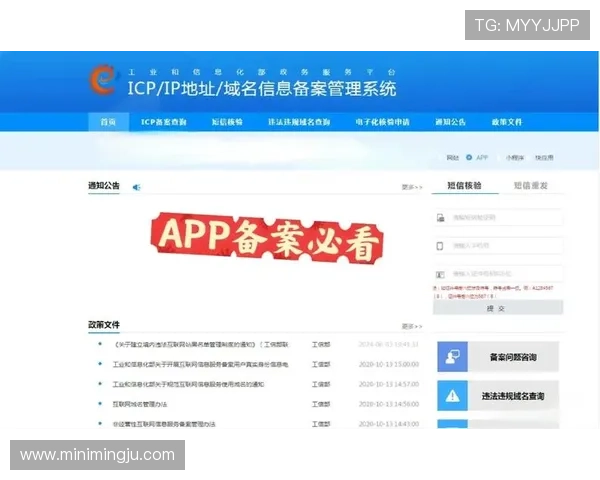This screenshot has width=600, height=480.
Task: Focus the phone number input with phone icon
Action: pyautogui.click(x=498, y=245)
